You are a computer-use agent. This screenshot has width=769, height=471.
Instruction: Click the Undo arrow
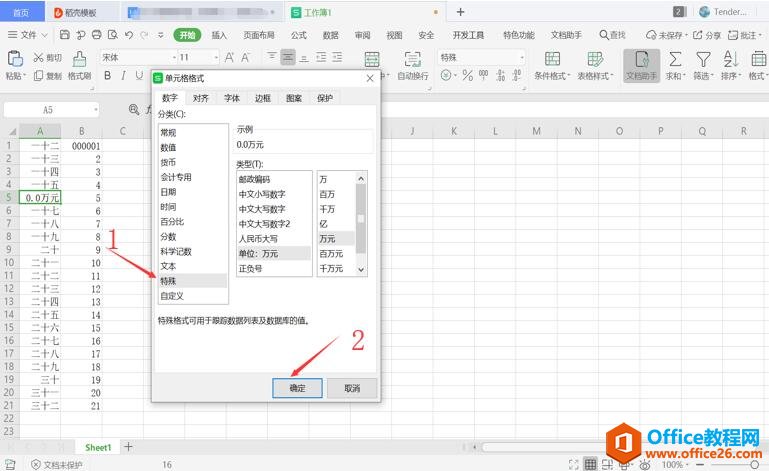129,35
